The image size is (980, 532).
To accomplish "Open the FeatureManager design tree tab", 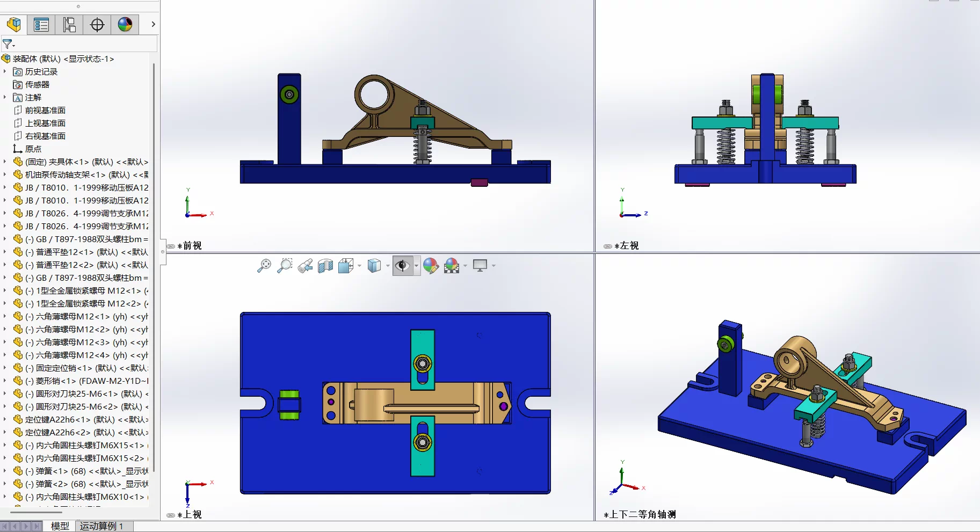I will pos(14,24).
